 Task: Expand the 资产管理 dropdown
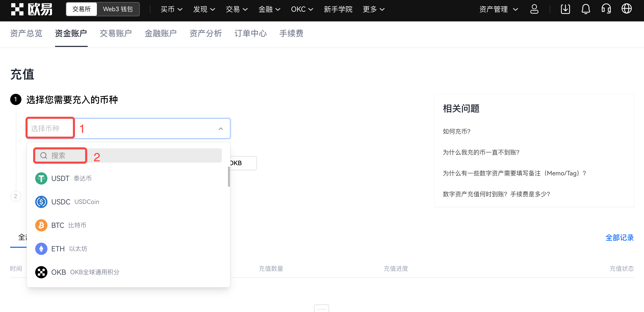click(499, 9)
